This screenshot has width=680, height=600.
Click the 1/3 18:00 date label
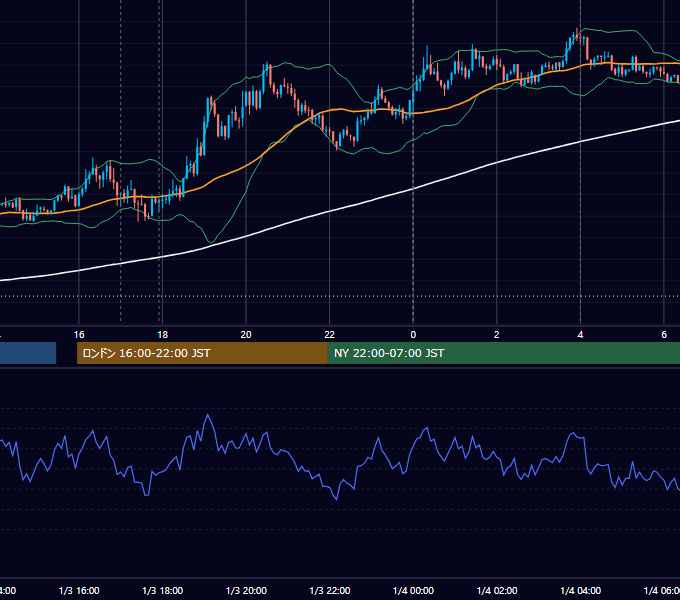pyautogui.click(x=163, y=591)
